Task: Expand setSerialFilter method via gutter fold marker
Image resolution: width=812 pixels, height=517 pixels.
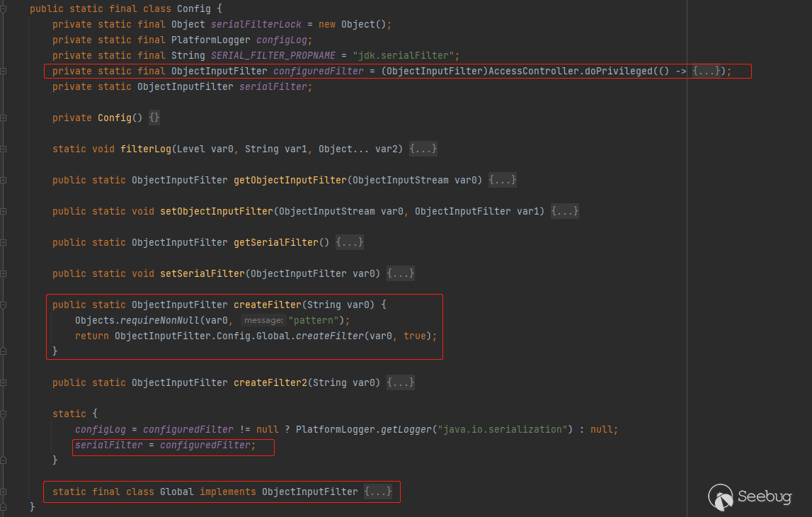Action: [3, 273]
